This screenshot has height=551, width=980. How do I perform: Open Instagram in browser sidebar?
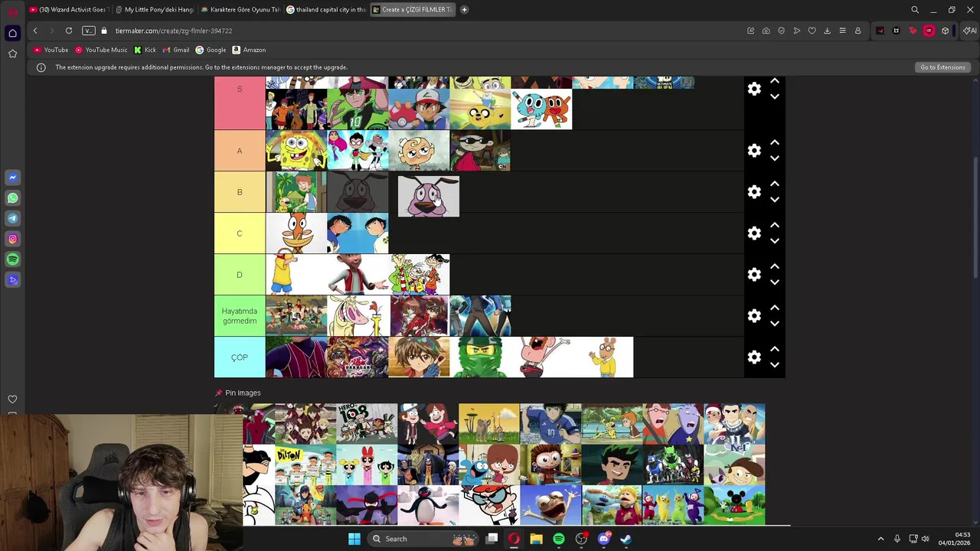coord(12,239)
